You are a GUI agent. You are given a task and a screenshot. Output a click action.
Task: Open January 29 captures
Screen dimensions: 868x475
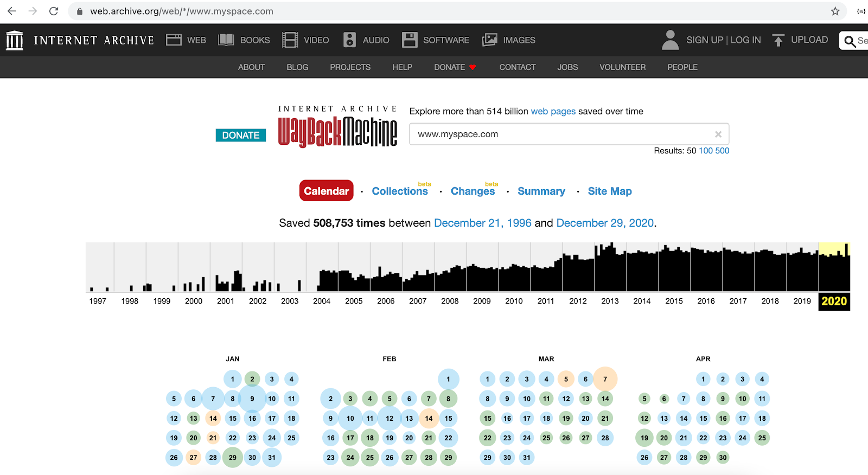(x=233, y=457)
